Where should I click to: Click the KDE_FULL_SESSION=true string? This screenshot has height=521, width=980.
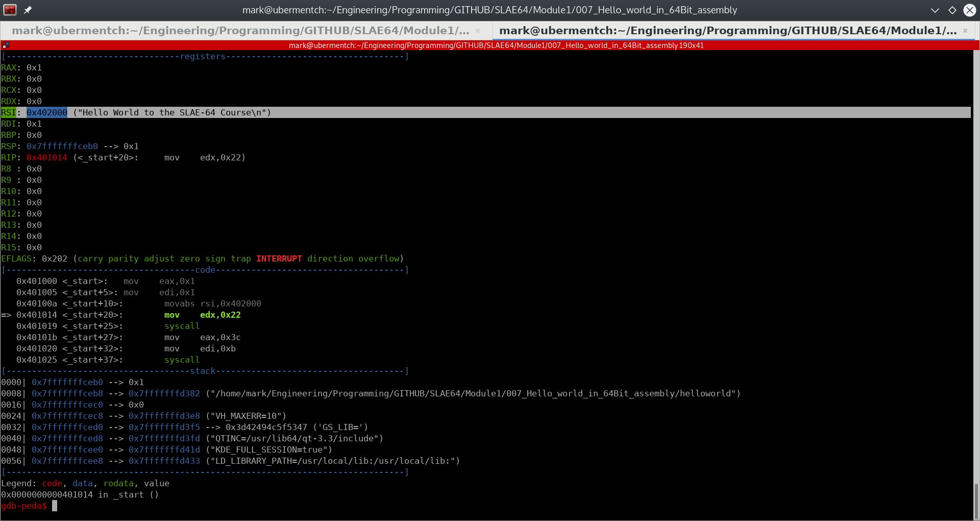(x=269, y=449)
